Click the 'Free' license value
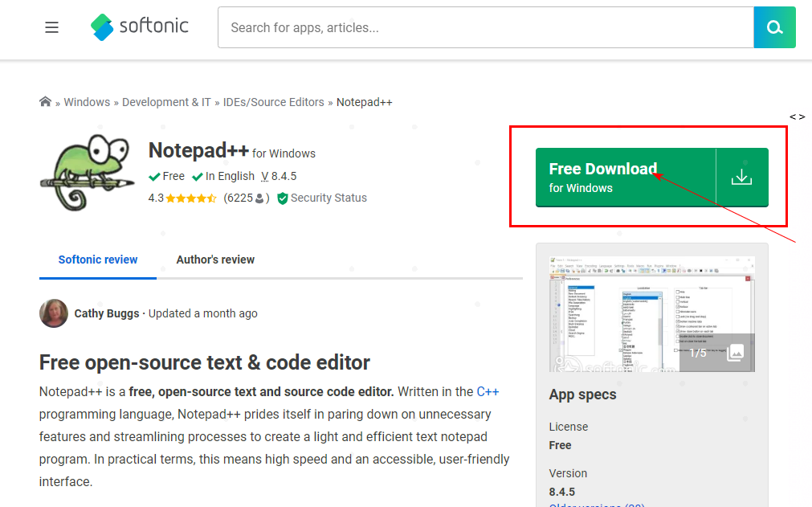 click(561, 445)
